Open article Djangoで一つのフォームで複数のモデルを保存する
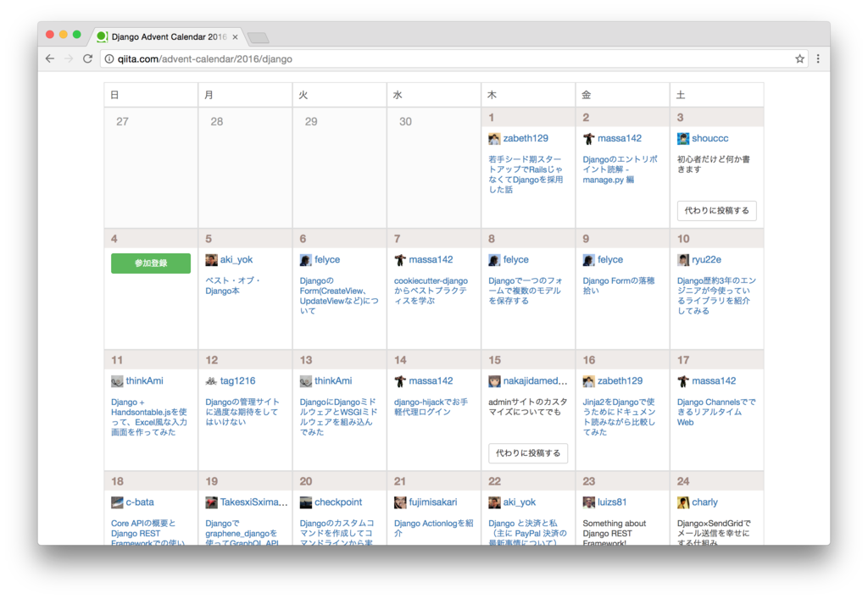This screenshot has width=868, height=599. pos(525,291)
